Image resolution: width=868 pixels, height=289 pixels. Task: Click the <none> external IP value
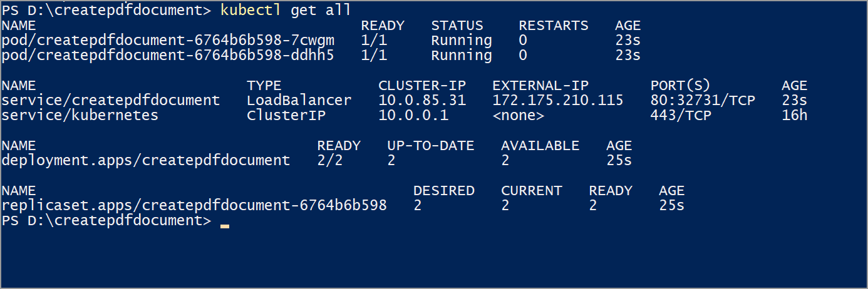point(518,115)
